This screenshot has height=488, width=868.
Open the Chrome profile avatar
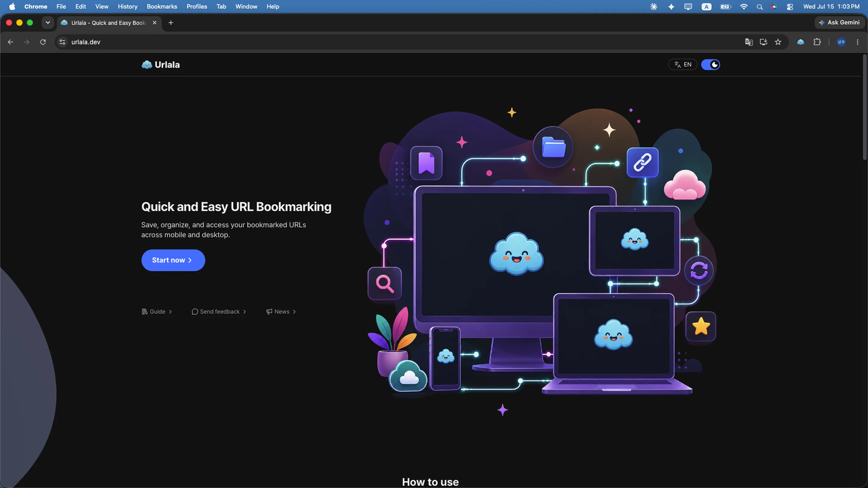click(841, 42)
